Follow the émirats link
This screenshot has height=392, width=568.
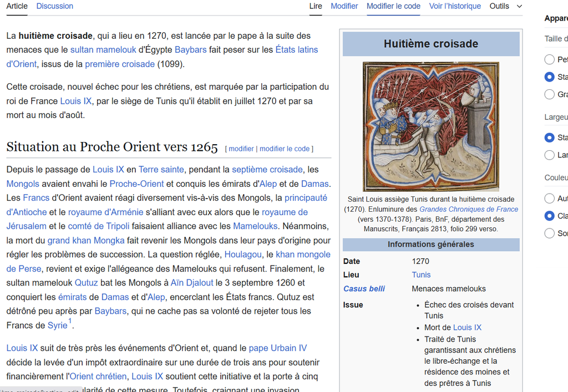(x=73, y=297)
